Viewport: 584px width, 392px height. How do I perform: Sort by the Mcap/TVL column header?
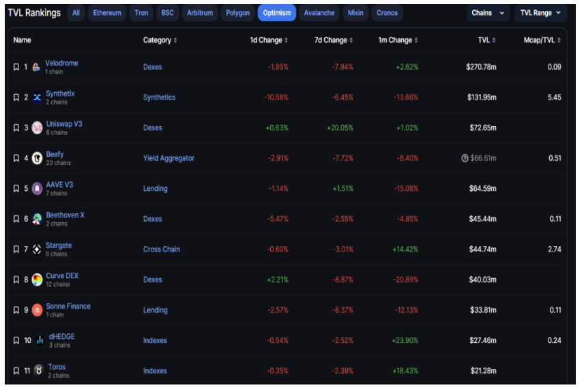[542, 40]
